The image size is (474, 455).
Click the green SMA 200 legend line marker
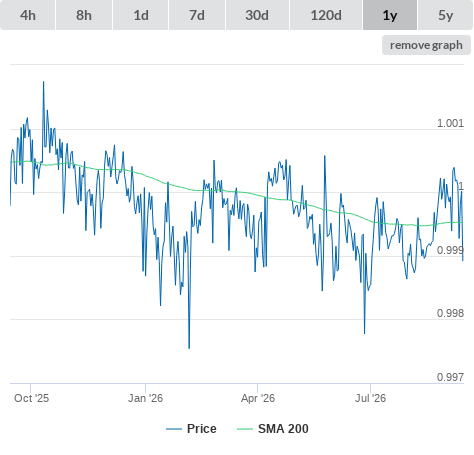coord(245,429)
